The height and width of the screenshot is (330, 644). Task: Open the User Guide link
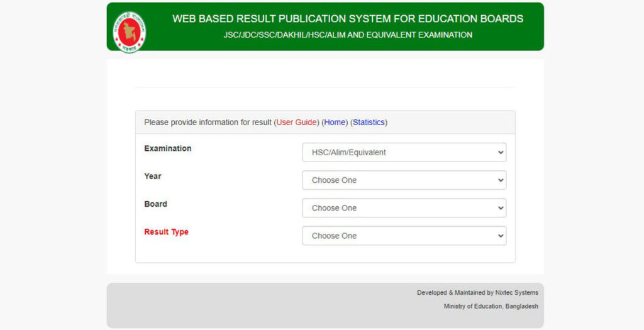point(296,123)
